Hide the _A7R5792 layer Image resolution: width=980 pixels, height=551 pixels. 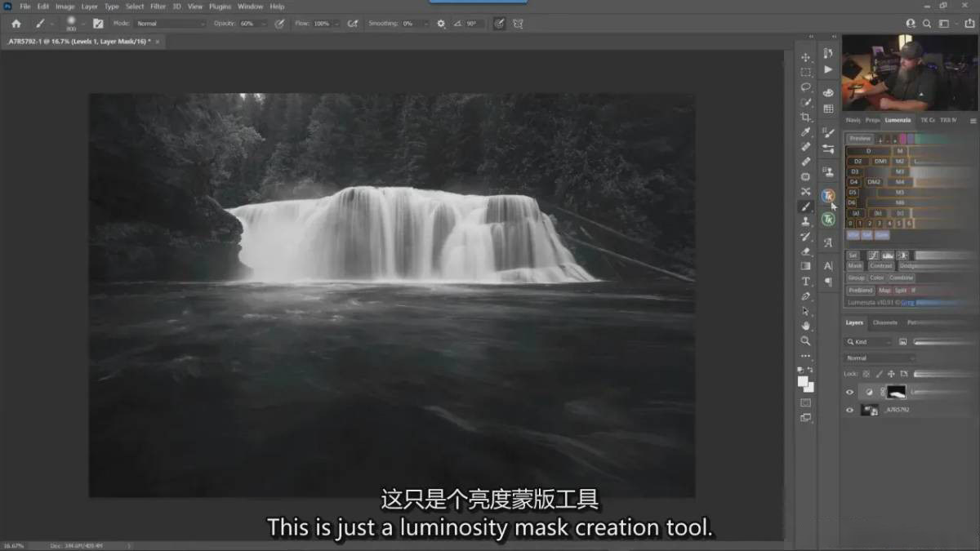pos(849,410)
